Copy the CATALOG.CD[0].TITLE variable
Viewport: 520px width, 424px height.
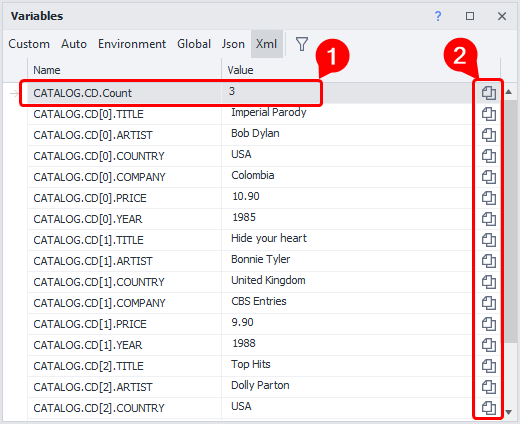[x=489, y=114]
